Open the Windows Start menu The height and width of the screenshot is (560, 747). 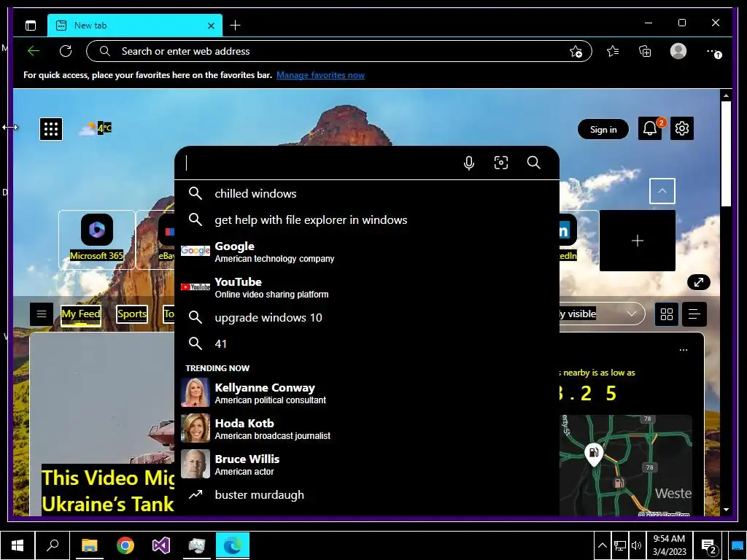pos(18,545)
